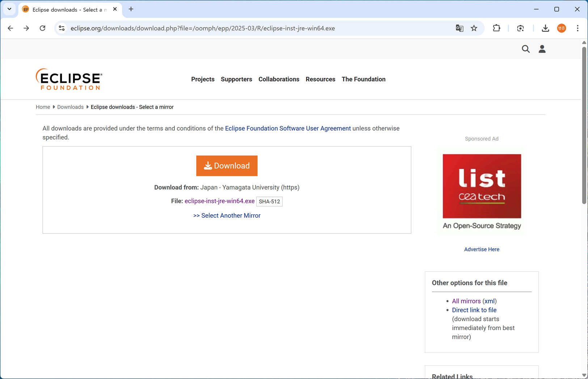Click the Eclipse Foundation logo
Screen dimensions: 588x379
(69, 79)
